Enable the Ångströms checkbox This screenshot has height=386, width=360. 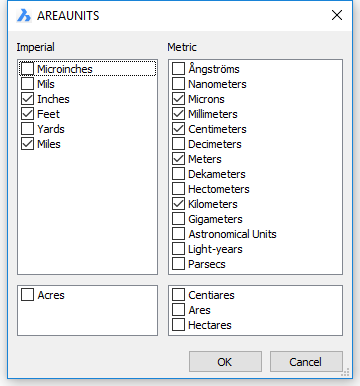point(178,69)
